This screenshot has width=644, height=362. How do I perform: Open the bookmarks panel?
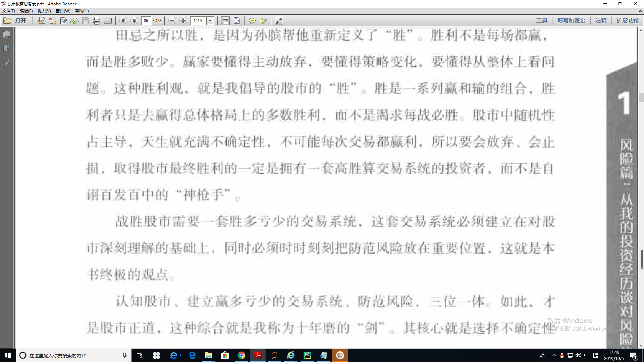tap(6, 49)
